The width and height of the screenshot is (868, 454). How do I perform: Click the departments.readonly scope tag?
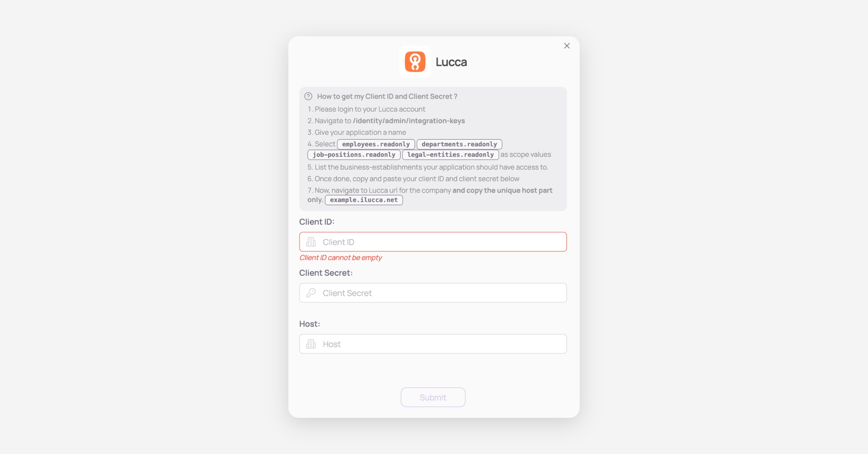pos(459,144)
